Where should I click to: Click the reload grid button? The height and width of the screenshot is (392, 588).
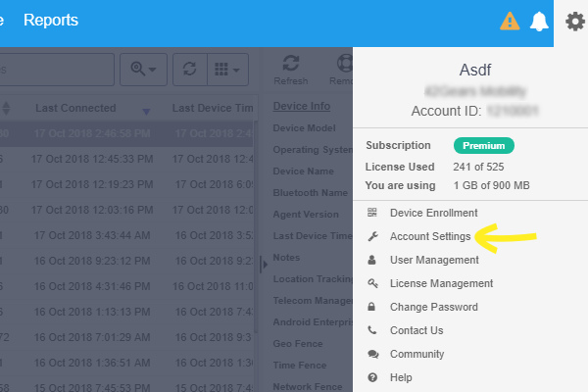click(x=190, y=70)
